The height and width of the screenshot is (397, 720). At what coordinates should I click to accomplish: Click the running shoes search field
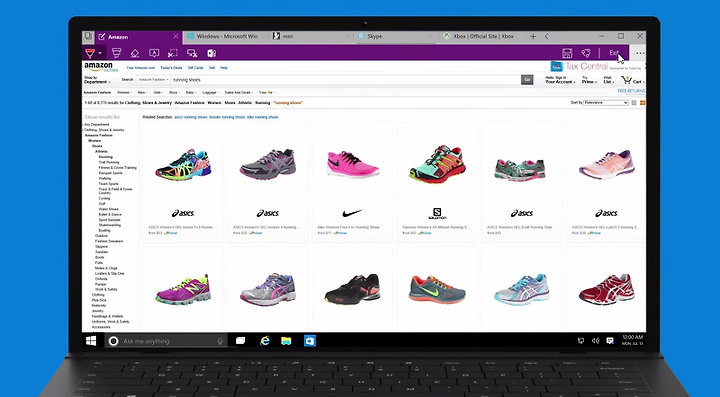pos(345,80)
